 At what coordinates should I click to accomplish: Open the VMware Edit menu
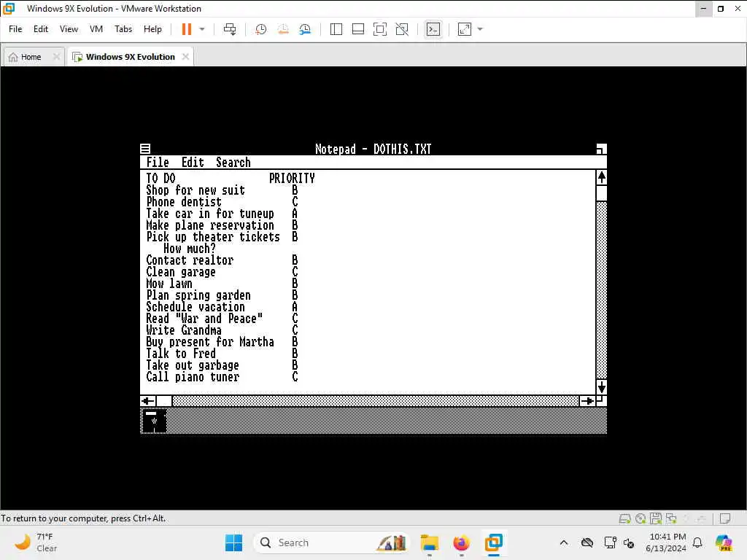pyautogui.click(x=41, y=29)
